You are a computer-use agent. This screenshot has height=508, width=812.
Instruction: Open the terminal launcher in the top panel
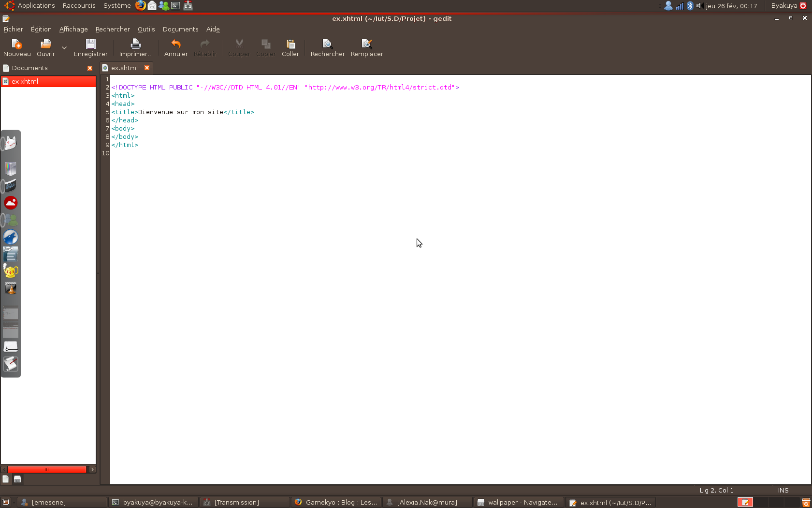[x=176, y=5]
